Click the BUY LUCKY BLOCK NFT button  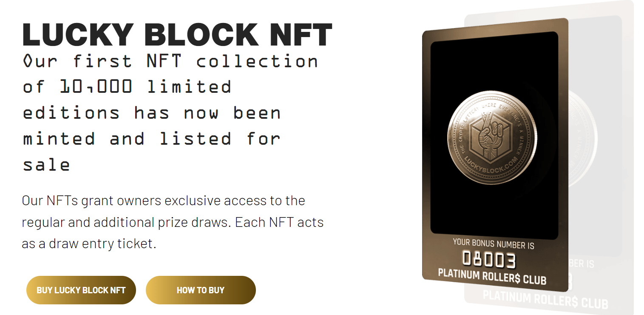[81, 290]
